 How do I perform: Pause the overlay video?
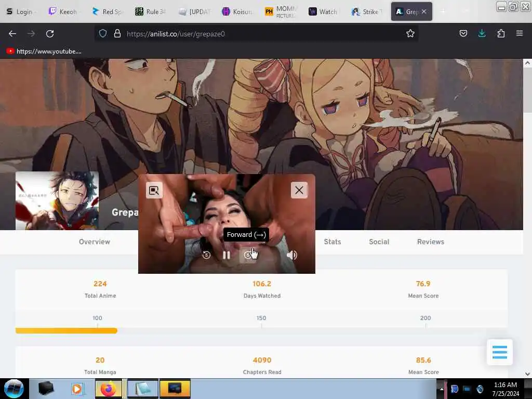pyautogui.click(x=227, y=255)
